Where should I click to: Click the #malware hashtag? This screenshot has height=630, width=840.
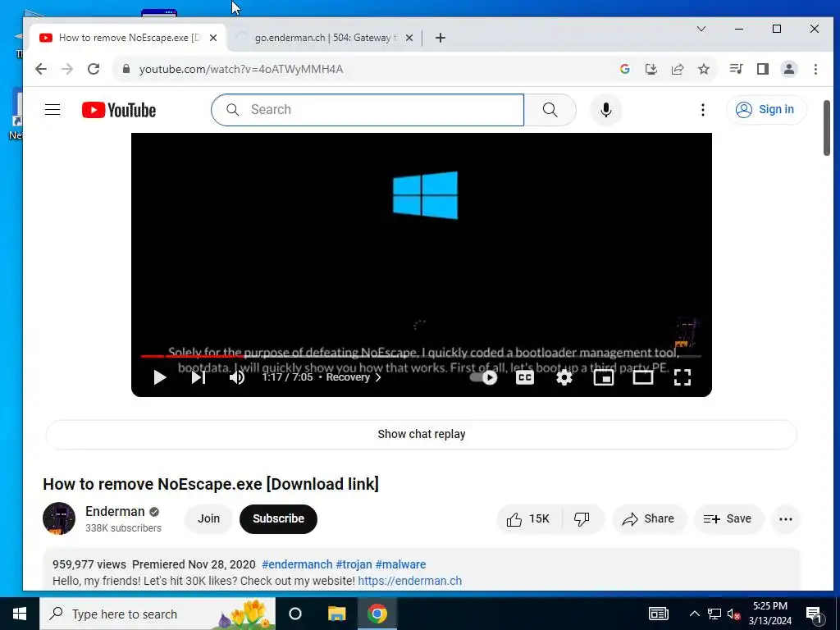(x=400, y=564)
